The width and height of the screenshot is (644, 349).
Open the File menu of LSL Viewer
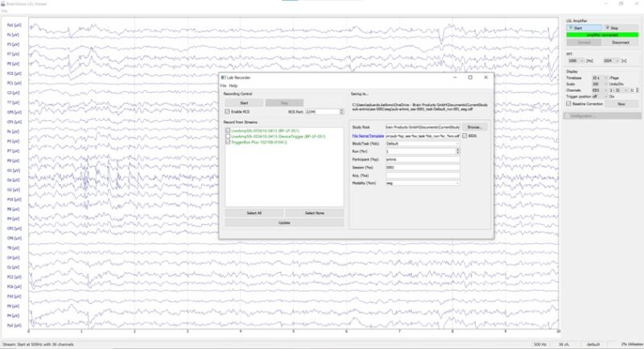(x=4, y=11)
